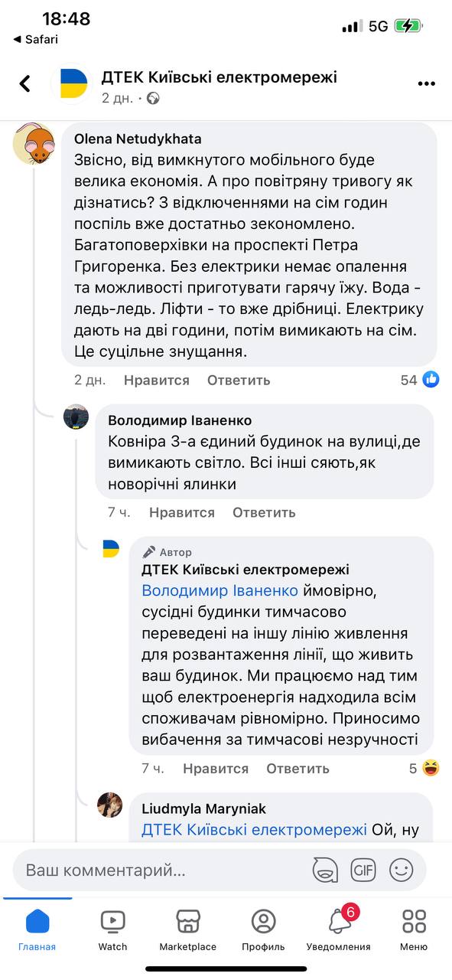Open the GIF picker in the comment bar
This screenshot has width=452, height=980.
(x=363, y=870)
